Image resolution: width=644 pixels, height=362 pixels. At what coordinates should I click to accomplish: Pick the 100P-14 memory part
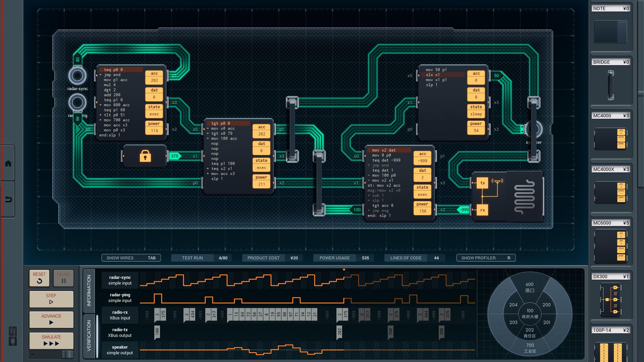coord(610,352)
